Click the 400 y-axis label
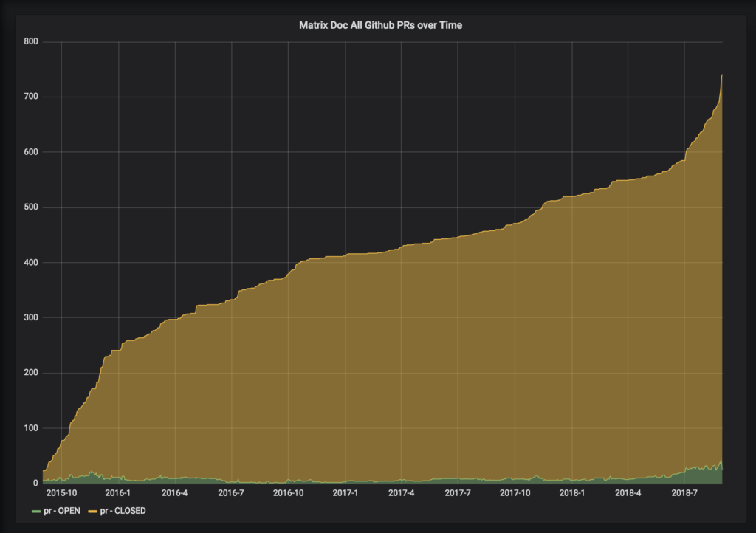This screenshot has height=533, width=756. (x=30, y=263)
